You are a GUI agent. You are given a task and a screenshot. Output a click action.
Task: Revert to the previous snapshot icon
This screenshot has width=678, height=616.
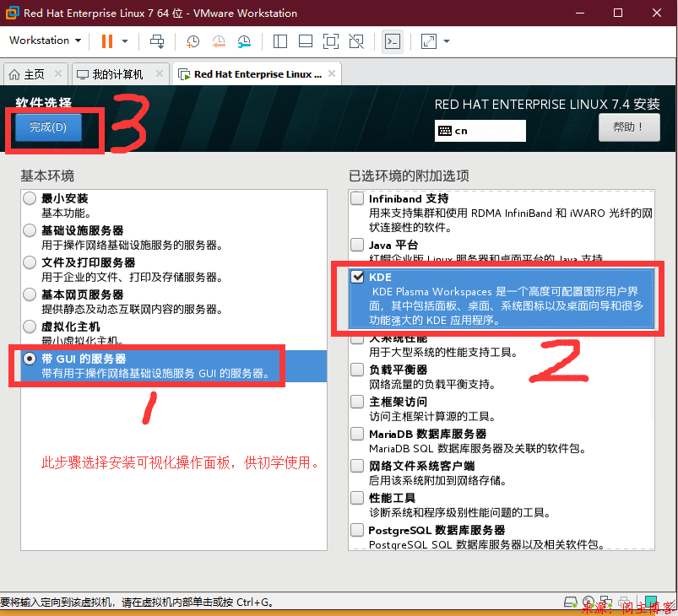pos(219,41)
